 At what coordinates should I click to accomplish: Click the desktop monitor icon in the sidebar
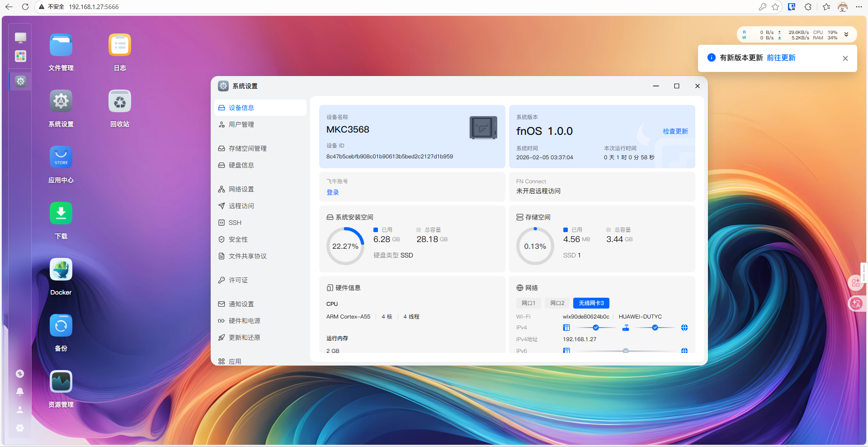pyautogui.click(x=20, y=38)
